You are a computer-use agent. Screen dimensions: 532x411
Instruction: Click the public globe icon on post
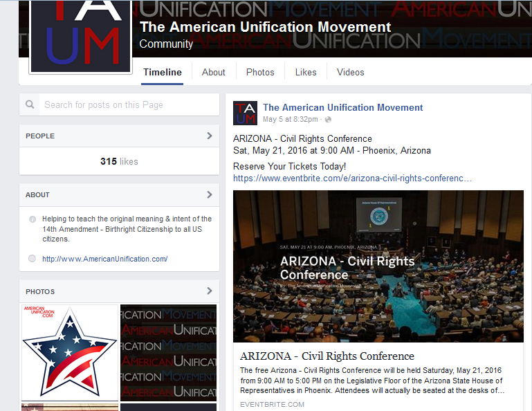(x=328, y=120)
